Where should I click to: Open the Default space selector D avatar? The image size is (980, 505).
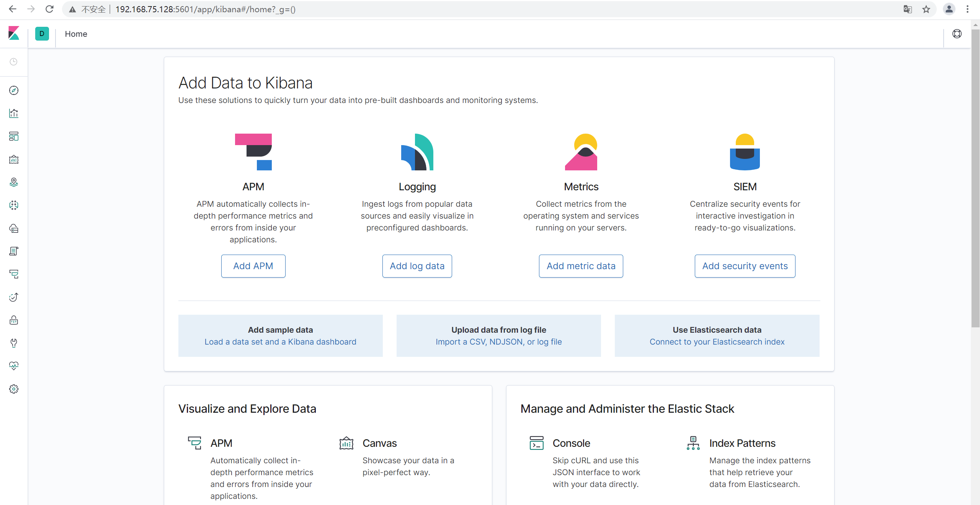[x=42, y=34]
